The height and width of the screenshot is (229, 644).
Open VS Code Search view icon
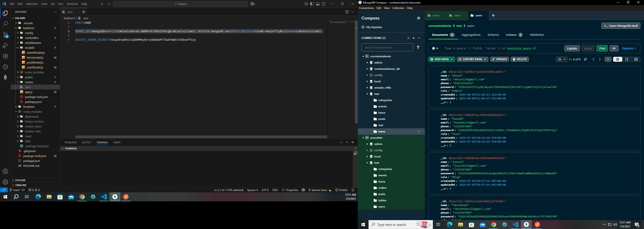pyautogui.click(x=5, y=24)
